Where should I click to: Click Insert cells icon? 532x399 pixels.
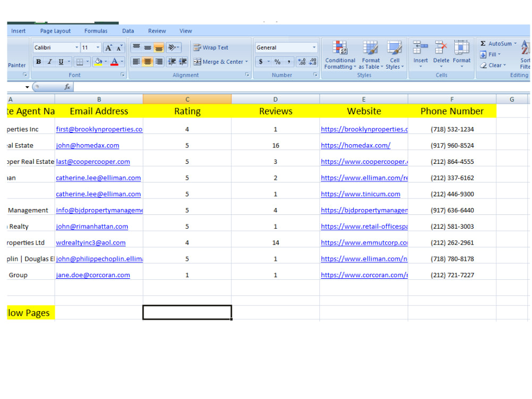[x=420, y=48]
